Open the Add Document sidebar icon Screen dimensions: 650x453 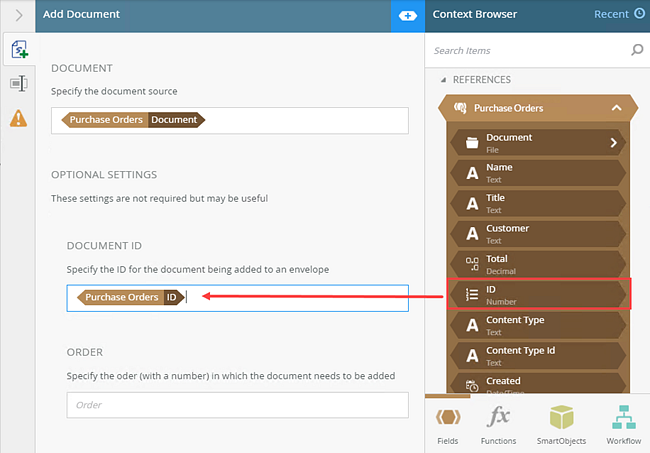[18, 49]
